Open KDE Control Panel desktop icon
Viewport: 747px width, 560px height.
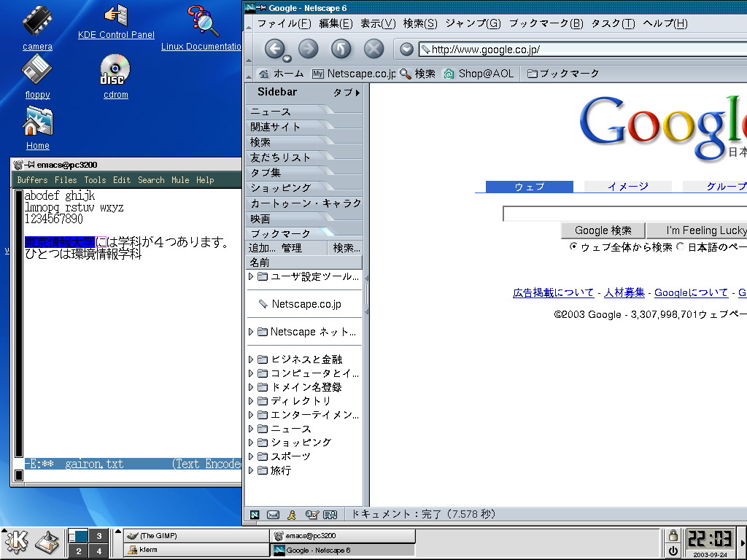click(x=116, y=22)
